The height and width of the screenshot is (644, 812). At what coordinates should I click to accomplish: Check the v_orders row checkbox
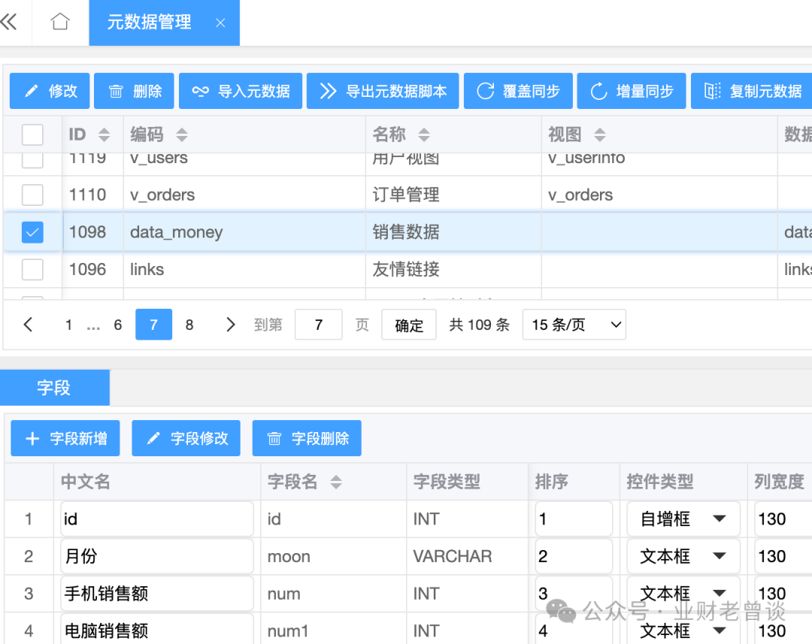32,195
